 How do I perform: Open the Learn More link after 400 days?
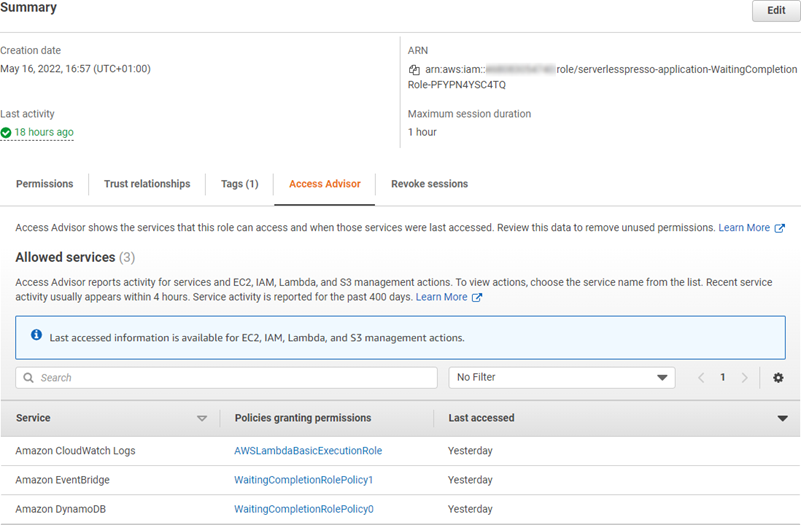click(x=441, y=297)
